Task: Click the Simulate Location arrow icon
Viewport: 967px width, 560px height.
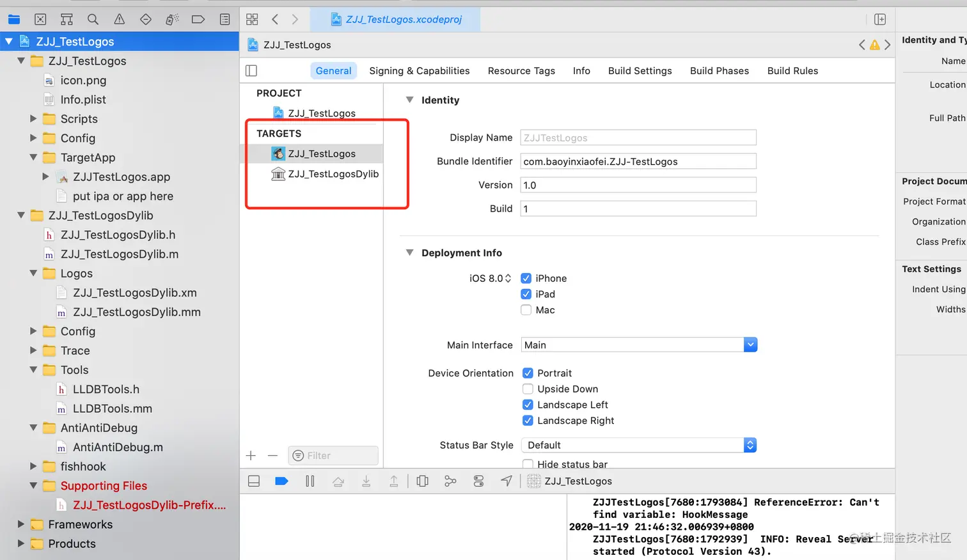Action: point(507,481)
